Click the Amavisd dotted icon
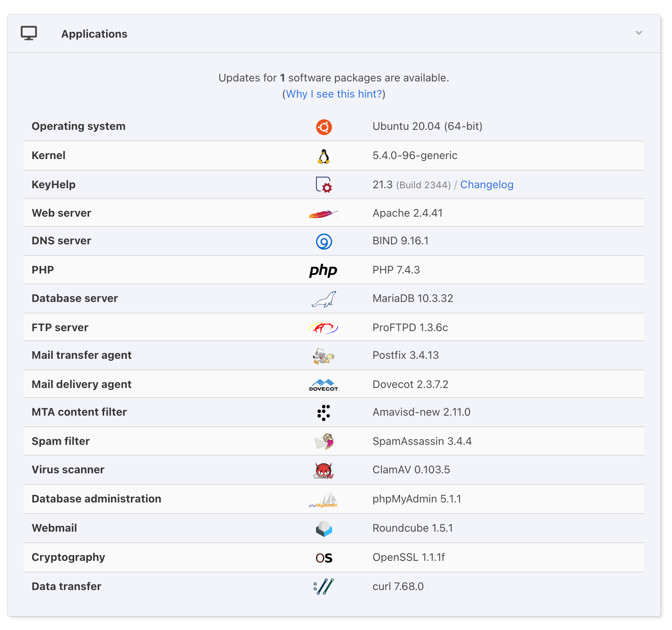 click(324, 413)
